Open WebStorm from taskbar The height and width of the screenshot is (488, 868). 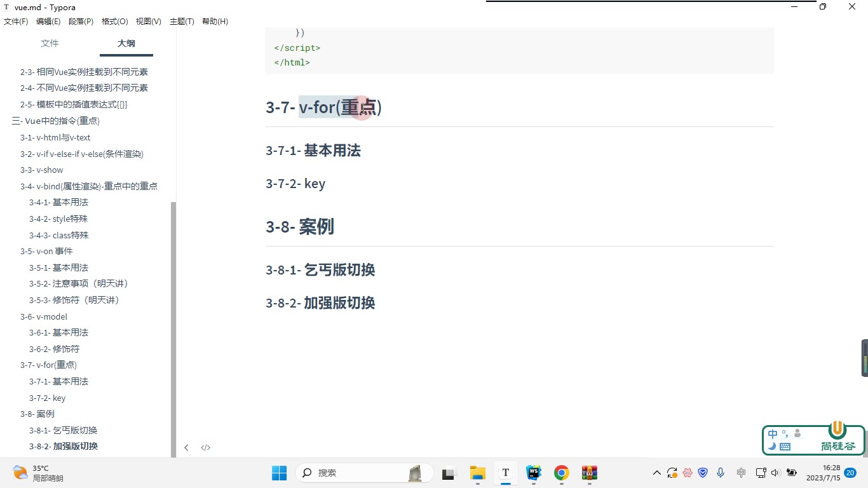point(534,473)
